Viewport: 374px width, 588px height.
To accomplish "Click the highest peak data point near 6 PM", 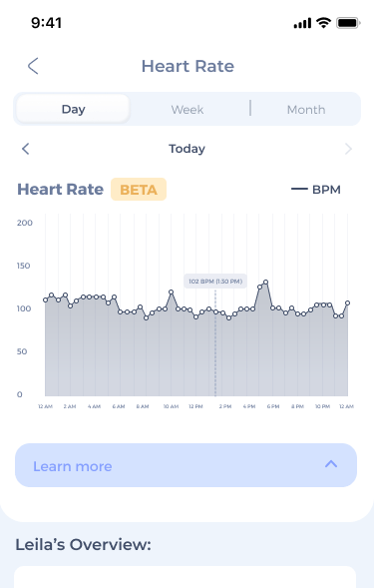I will pyautogui.click(x=265, y=282).
